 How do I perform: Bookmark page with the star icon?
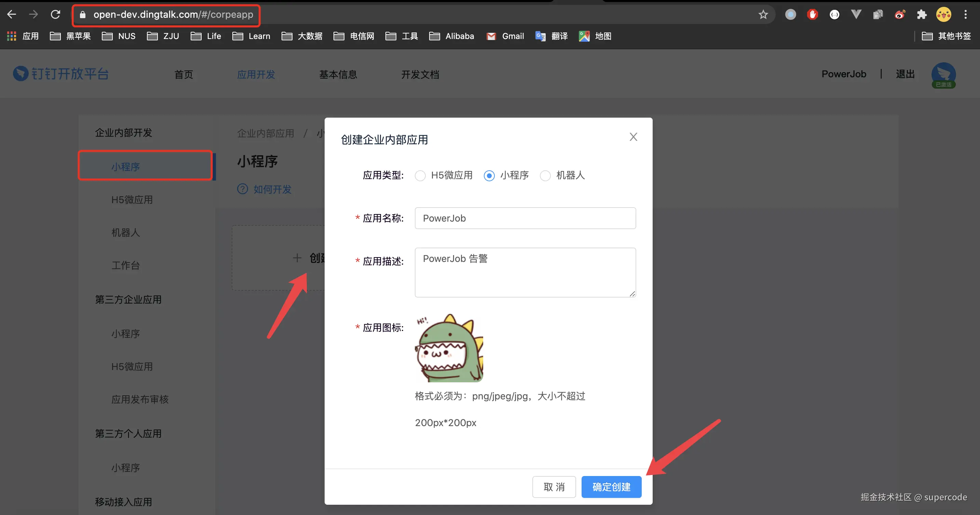pos(763,14)
